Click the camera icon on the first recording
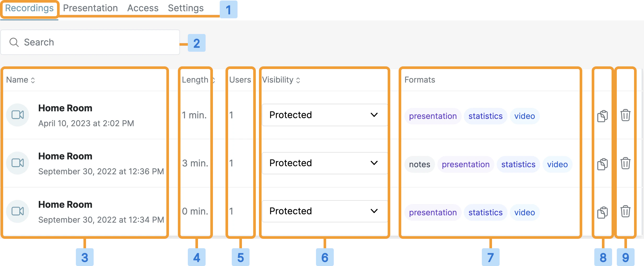 17,115
